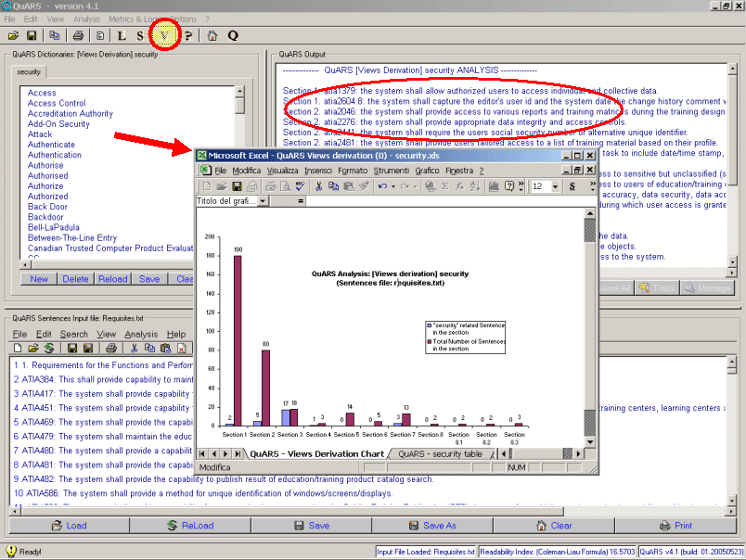Image resolution: width=746 pixels, height=560 pixels.
Task: Click Delete button under the dictionary list
Action: point(76,279)
